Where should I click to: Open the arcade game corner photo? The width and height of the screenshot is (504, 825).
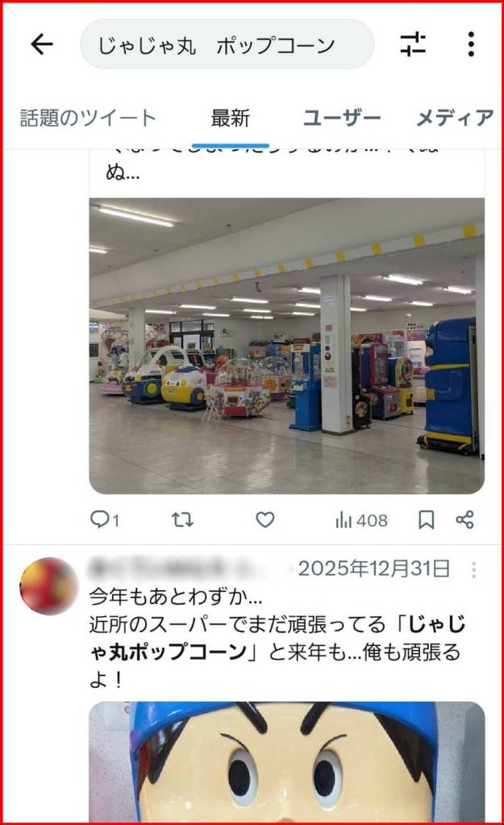pos(287,346)
